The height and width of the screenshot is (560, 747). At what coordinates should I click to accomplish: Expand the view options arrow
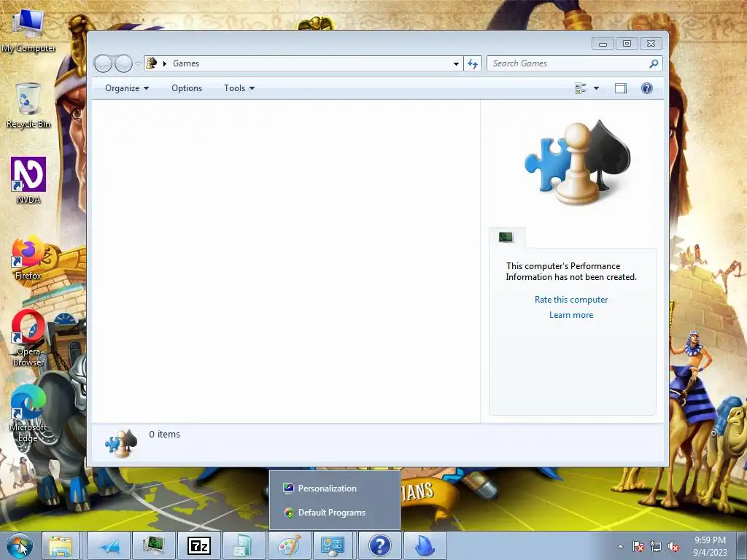pos(596,88)
